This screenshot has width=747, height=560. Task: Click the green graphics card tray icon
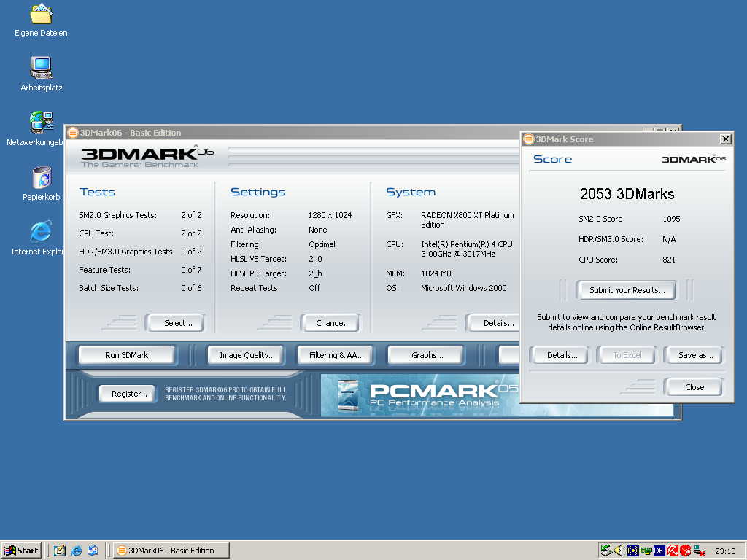pyautogui.click(x=646, y=551)
